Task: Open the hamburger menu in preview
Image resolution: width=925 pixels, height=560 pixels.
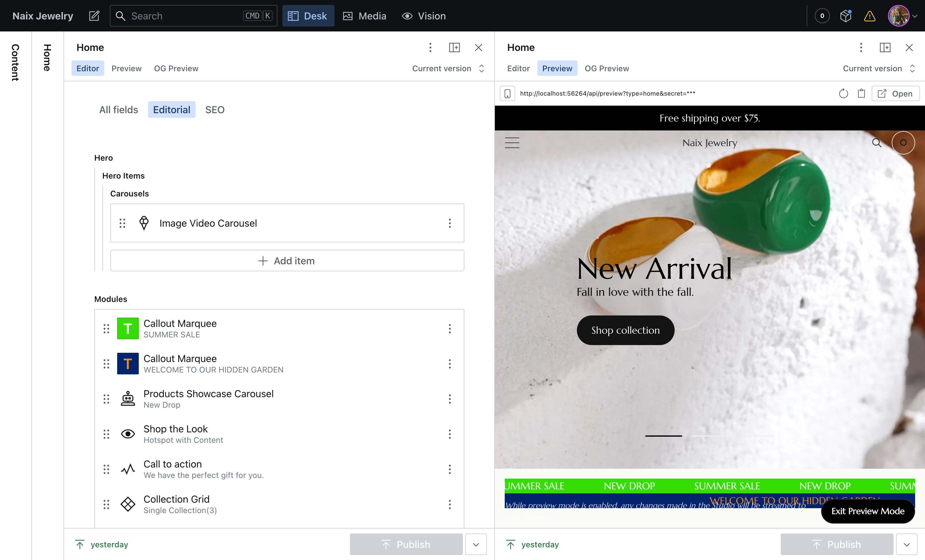Action: coord(512,143)
